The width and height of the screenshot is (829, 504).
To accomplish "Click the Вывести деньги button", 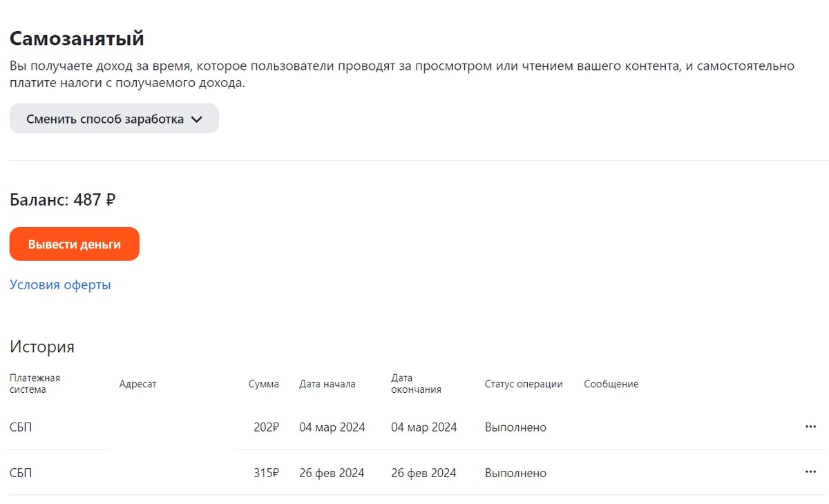I will pyautogui.click(x=74, y=244).
